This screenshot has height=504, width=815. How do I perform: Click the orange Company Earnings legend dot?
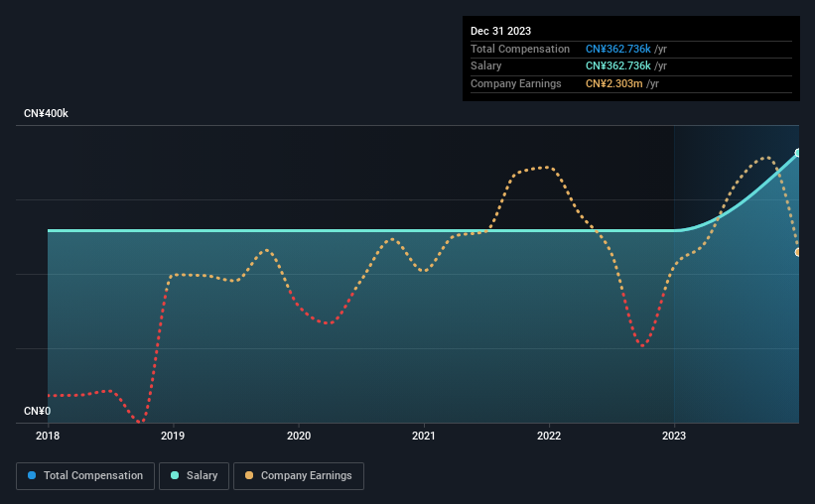pyautogui.click(x=249, y=475)
